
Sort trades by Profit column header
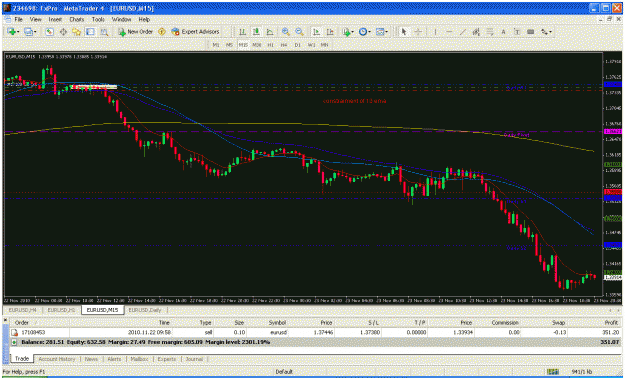pyautogui.click(x=611, y=323)
